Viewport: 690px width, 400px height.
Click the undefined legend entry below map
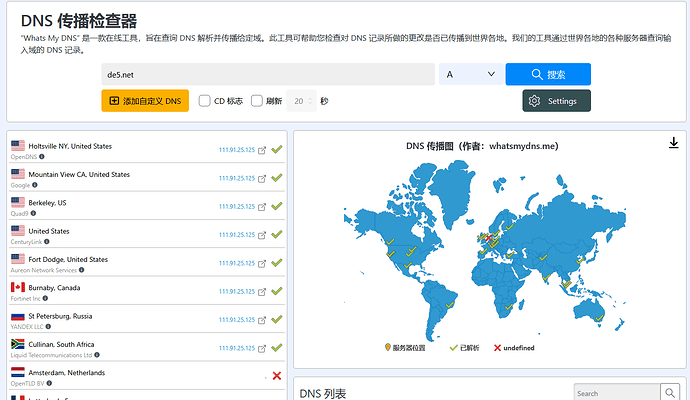[514, 348]
